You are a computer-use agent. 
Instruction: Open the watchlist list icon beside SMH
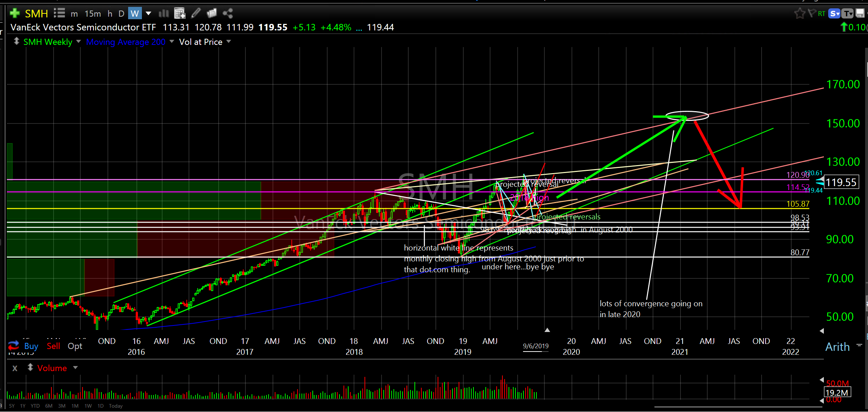[x=59, y=14]
